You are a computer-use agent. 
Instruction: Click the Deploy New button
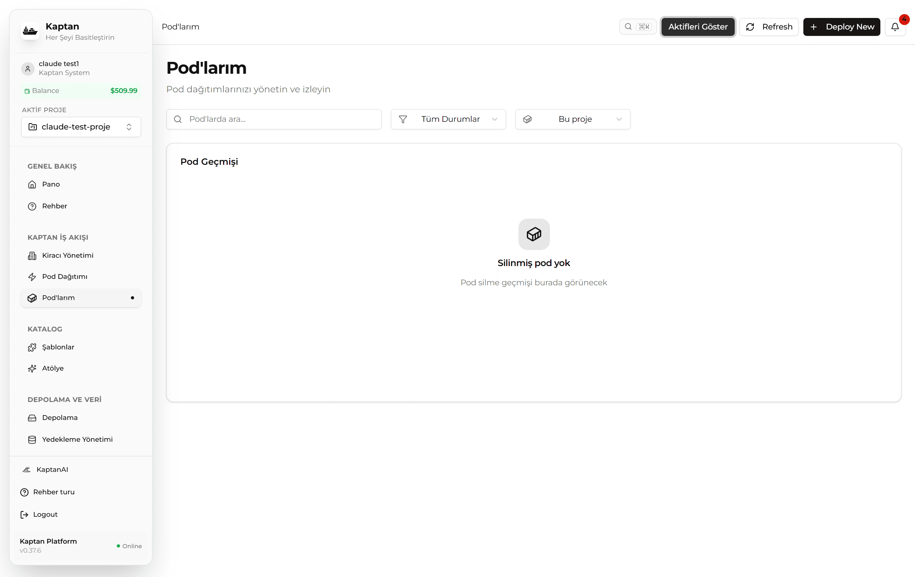coord(842,27)
